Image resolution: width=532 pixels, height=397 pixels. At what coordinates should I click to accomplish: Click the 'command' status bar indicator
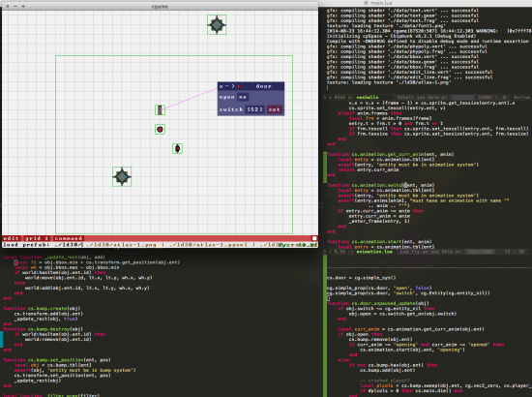click(x=69, y=238)
